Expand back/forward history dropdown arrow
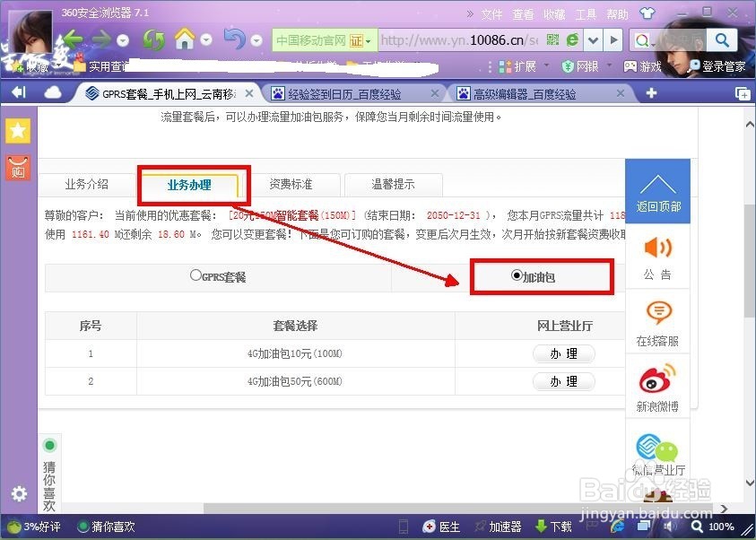The image size is (756, 540). (123, 40)
